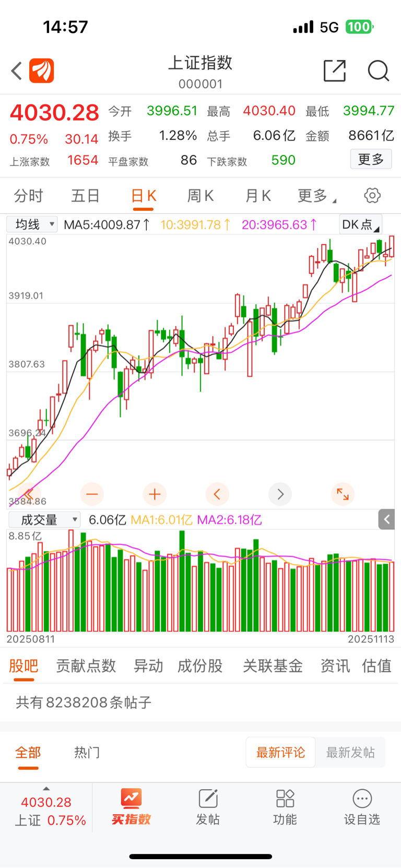
Task: Switch to the 周K tab
Action: [x=200, y=196]
